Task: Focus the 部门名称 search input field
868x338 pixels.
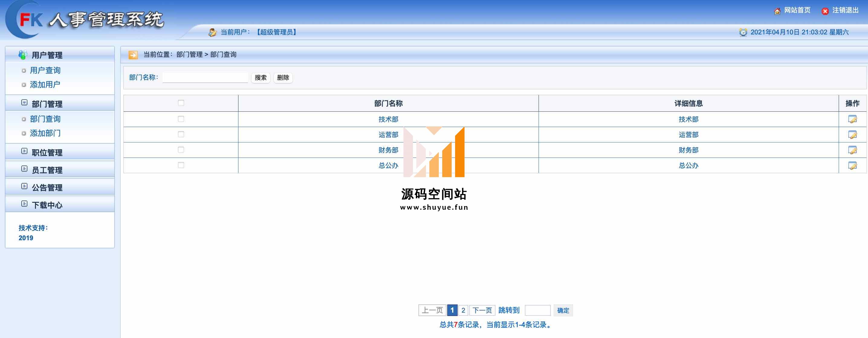Action: tap(205, 77)
